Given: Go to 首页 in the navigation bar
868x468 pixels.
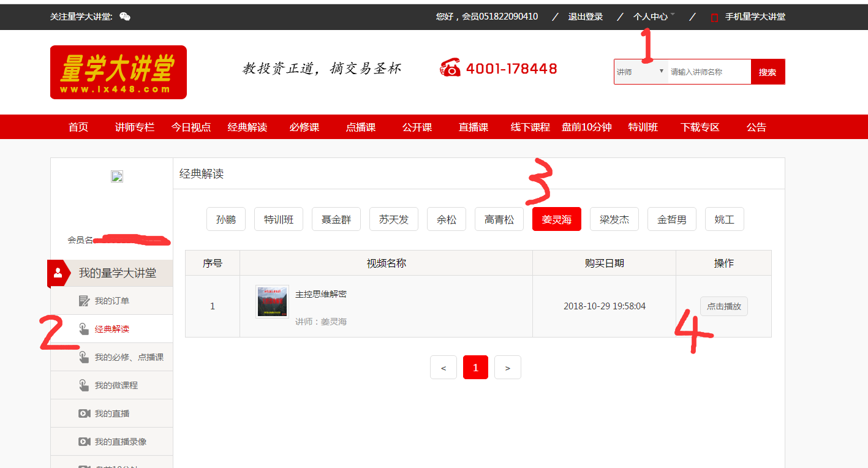Looking at the screenshot, I should coord(78,127).
